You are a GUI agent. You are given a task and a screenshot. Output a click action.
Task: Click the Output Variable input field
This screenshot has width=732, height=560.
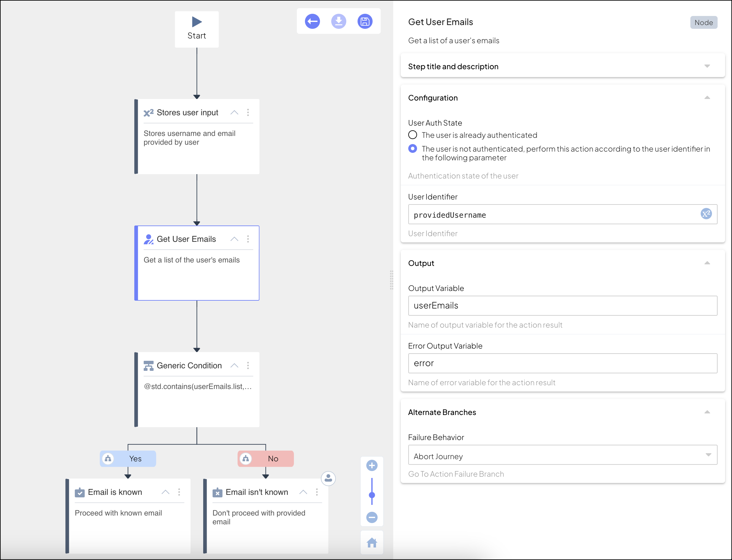click(562, 306)
